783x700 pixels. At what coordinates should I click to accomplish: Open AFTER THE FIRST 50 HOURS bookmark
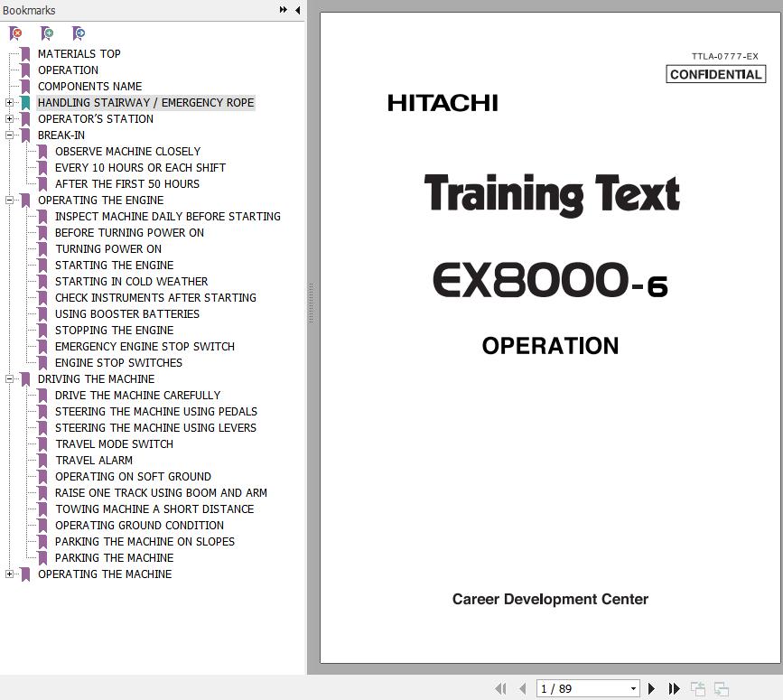(x=127, y=184)
